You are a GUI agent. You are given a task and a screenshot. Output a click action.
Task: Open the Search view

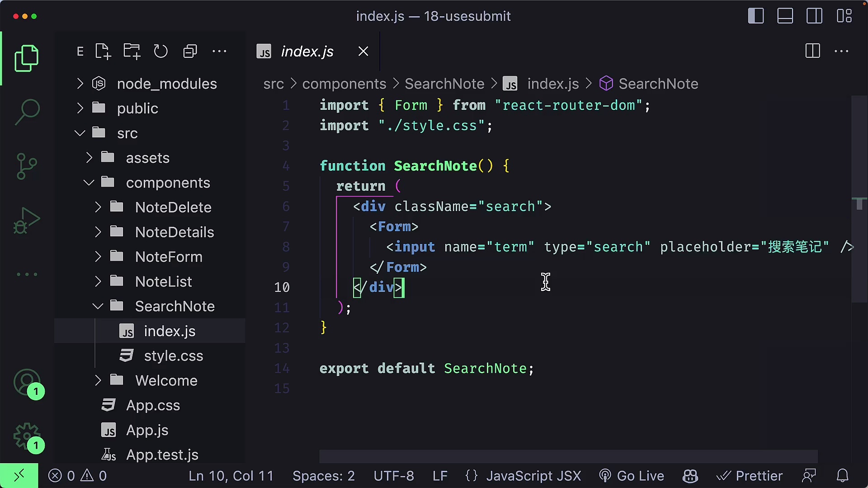click(x=27, y=111)
